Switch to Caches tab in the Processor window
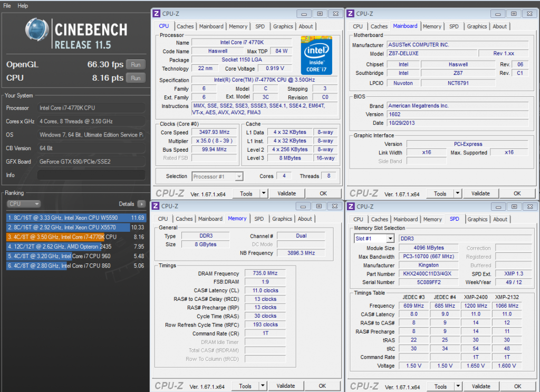 (x=185, y=26)
